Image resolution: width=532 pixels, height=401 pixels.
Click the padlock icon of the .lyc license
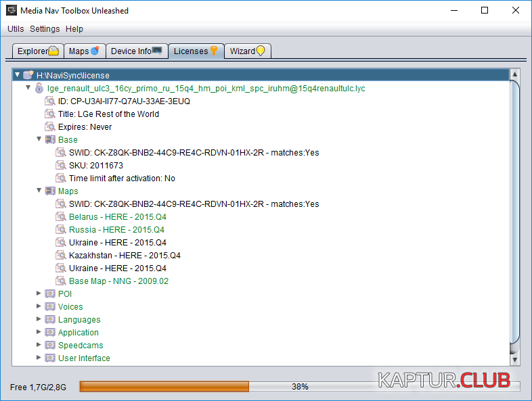click(39, 88)
